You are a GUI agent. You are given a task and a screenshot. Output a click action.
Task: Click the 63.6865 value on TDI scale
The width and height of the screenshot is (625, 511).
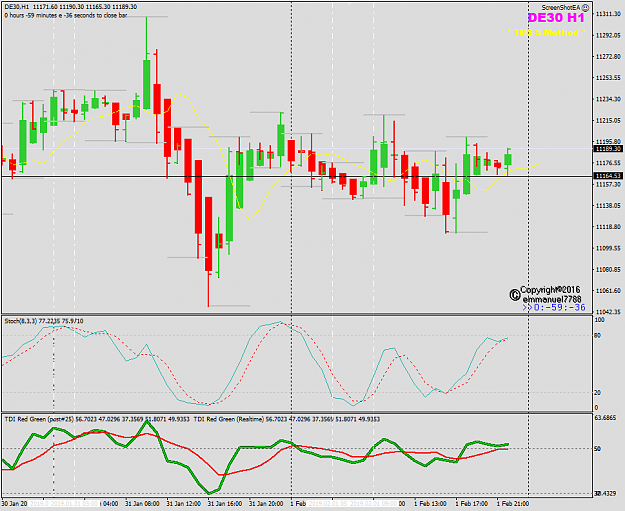605,418
